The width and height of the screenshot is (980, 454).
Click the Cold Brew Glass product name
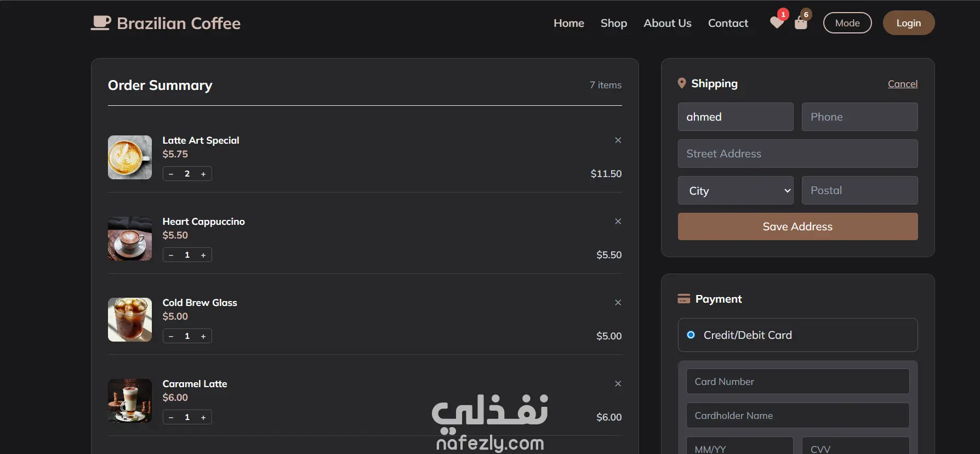click(x=200, y=303)
